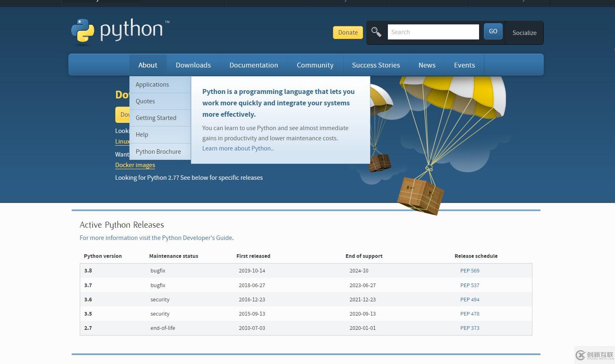The height and width of the screenshot is (364, 615).
Task: Click the Maintenance status column header
Action: point(174,256)
